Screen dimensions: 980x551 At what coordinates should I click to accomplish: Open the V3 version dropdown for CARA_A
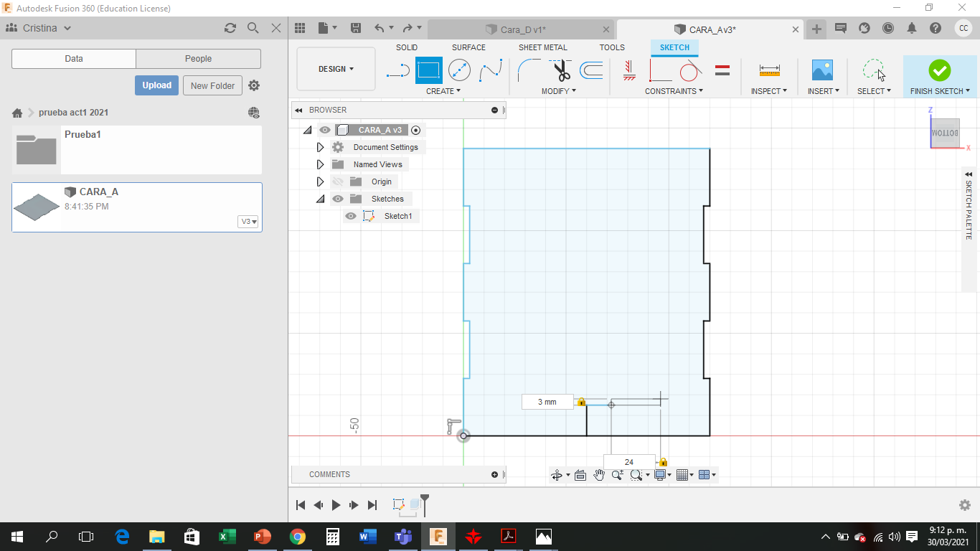pyautogui.click(x=248, y=222)
